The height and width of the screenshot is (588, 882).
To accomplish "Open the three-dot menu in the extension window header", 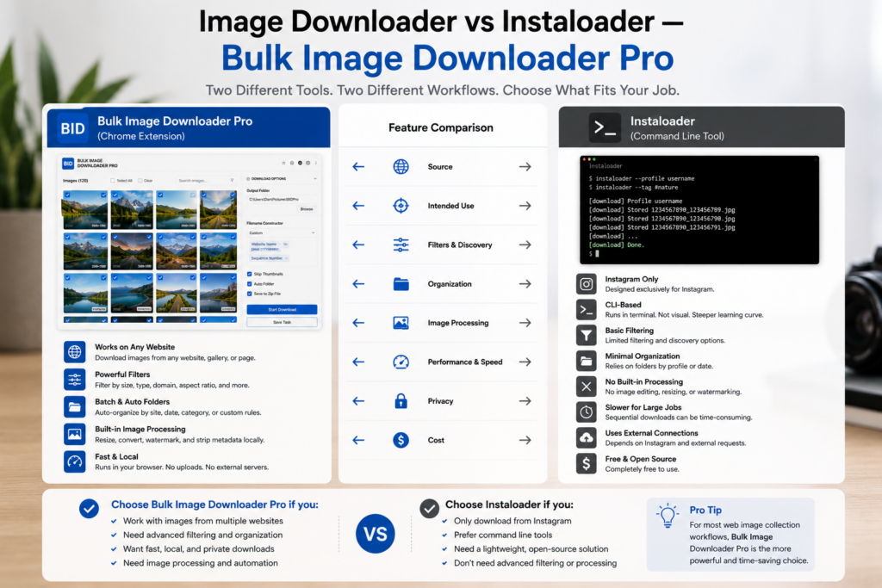I will click(x=315, y=163).
